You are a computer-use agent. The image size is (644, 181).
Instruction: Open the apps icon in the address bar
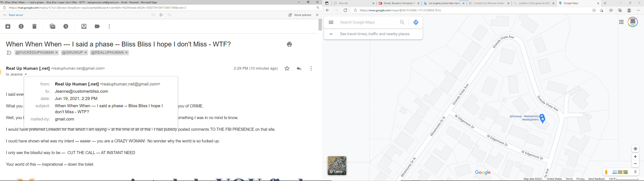tap(594, 10)
